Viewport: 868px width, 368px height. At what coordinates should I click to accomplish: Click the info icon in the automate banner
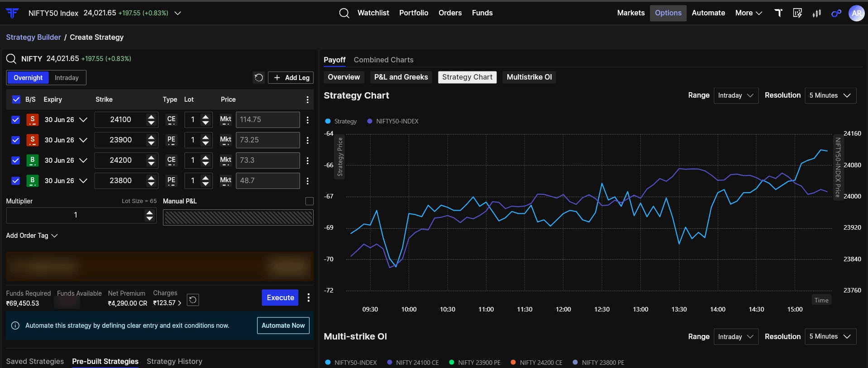point(15,326)
